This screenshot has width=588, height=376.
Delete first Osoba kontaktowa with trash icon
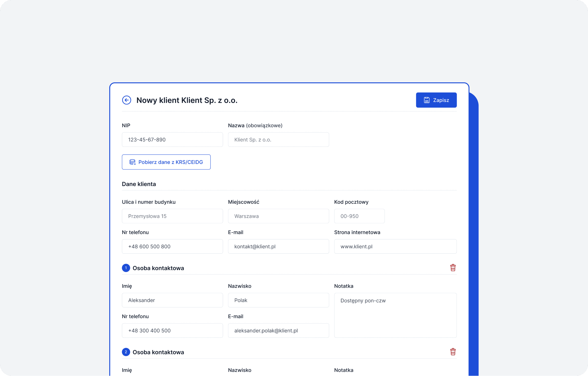(x=453, y=268)
